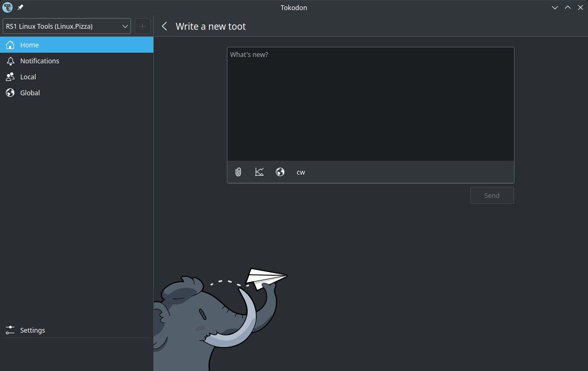Toggle the cw content warning button

point(301,172)
